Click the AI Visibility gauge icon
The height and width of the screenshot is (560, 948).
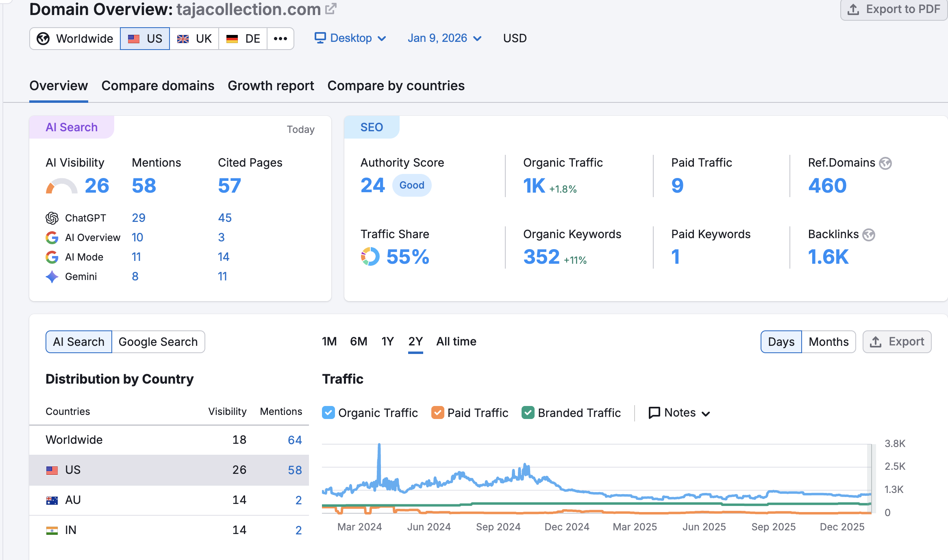click(61, 186)
